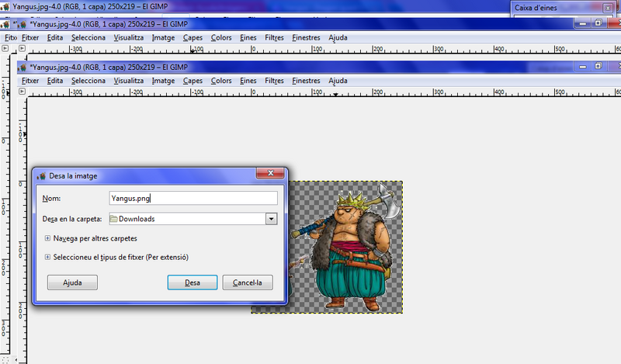
Task: Open Fitxer menu in the middle GIMP window behind
Action: click(x=30, y=37)
